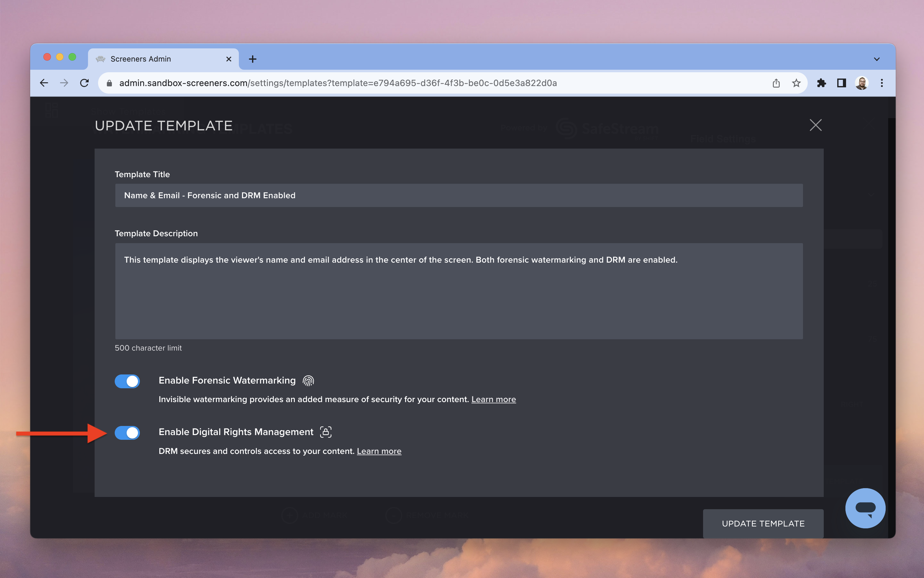
Task: Reload the page
Action: coord(85,83)
